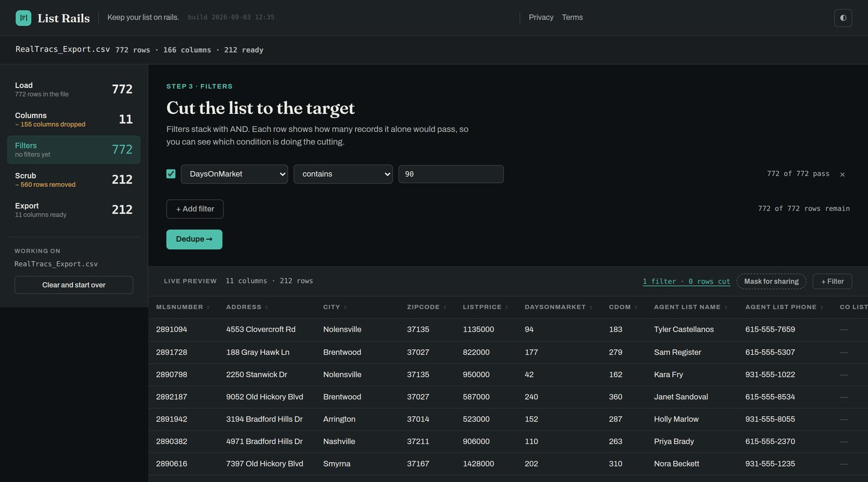
Task: Click the Arrington city cell
Action: [339, 419]
